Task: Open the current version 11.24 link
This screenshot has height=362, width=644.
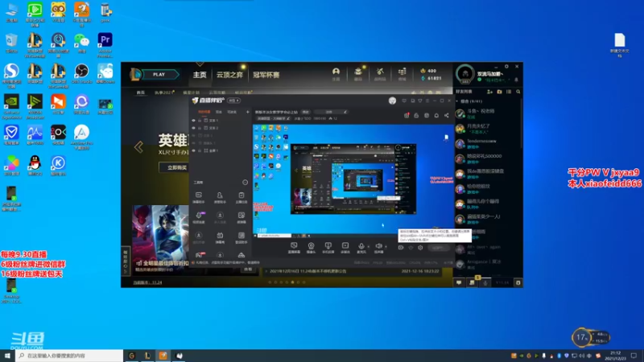Action: click(x=147, y=282)
